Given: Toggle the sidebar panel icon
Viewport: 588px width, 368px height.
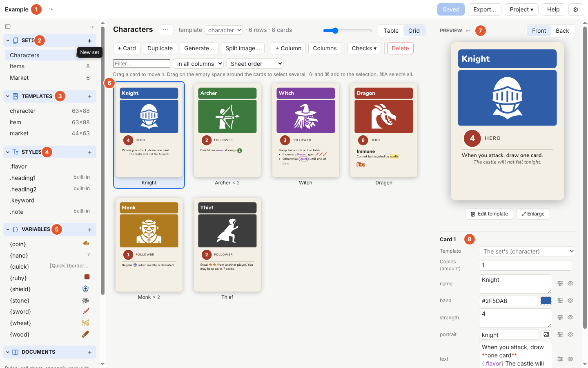Looking at the screenshot, I should pyautogui.click(x=8, y=27).
